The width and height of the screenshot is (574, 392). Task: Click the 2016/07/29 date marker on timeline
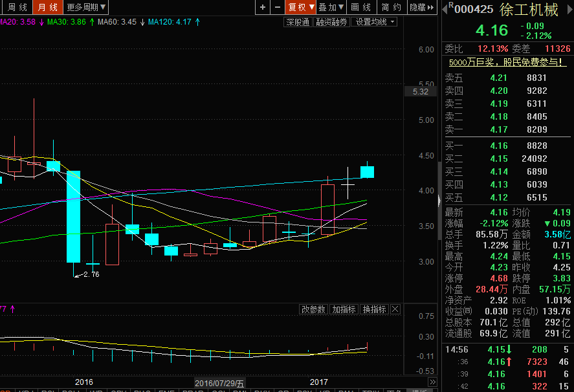coord(220,383)
